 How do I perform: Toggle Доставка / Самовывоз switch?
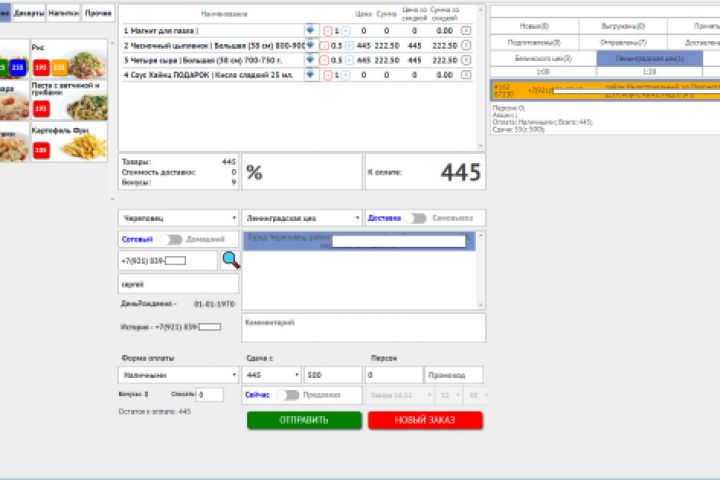(x=418, y=218)
